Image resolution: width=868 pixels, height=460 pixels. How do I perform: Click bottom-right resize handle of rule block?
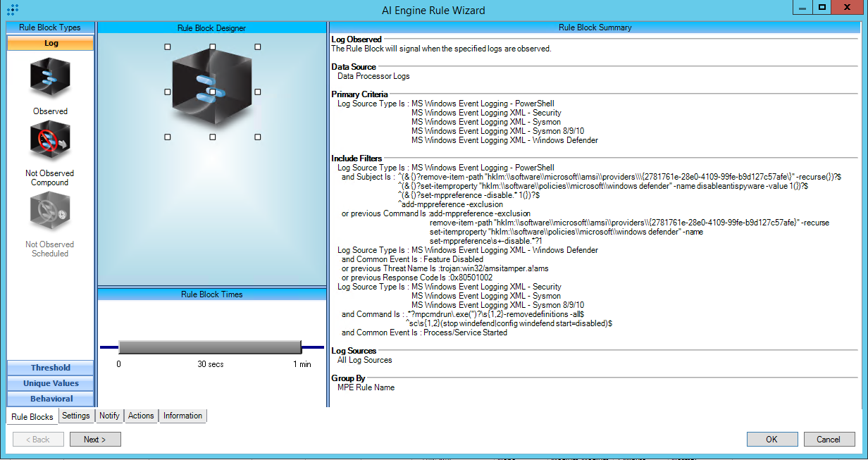click(x=258, y=137)
